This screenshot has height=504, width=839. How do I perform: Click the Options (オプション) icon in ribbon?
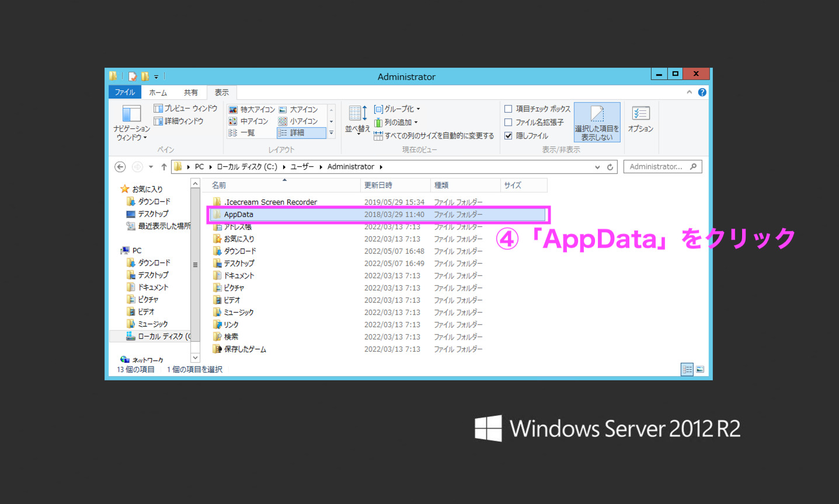click(640, 114)
